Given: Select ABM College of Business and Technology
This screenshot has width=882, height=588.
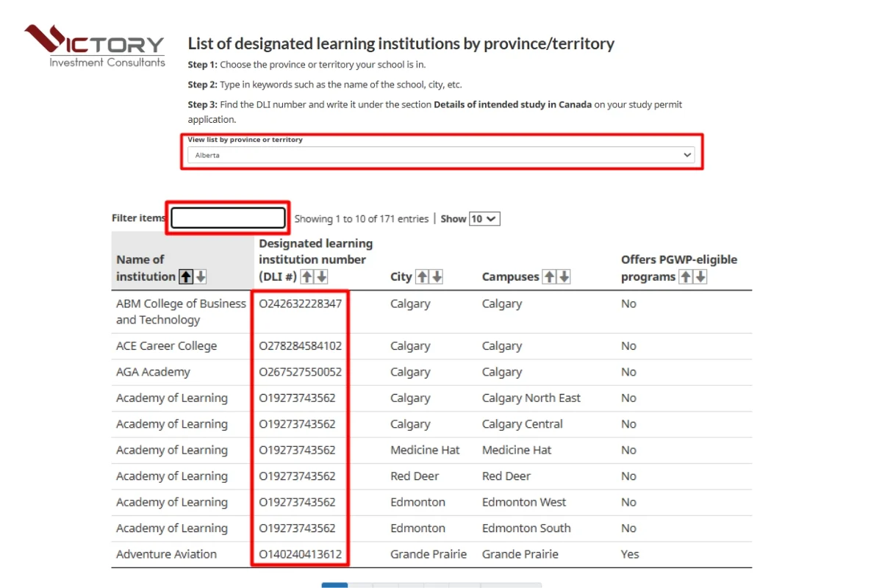Looking at the screenshot, I should click(x=181, y=312).
